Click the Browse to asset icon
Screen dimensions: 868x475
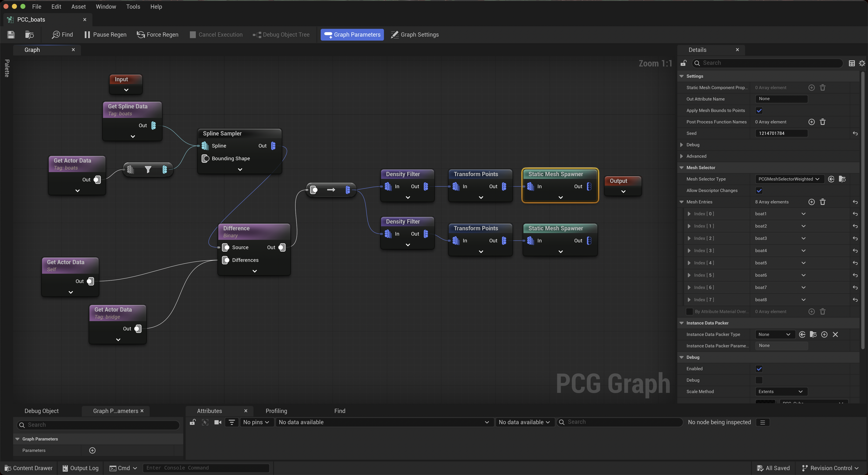tap(30, 35)
